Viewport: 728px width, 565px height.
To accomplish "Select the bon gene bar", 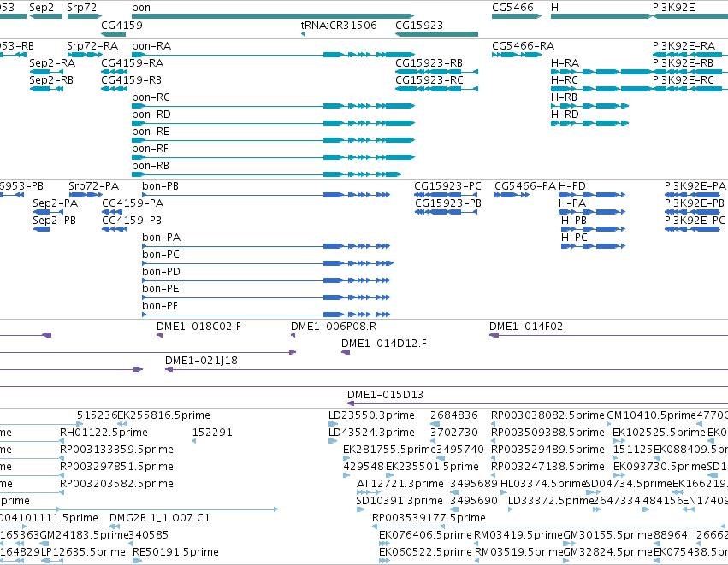I will [x=273, y=16].
